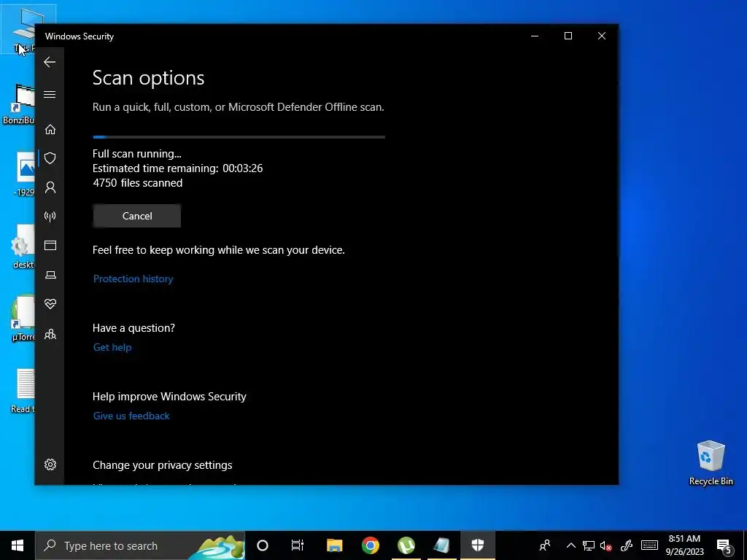Select Windows Security taskbar icon
Image resolution: width=747 pixels, height=560 pixels.
pyautogui.click(x=477, y=545)
